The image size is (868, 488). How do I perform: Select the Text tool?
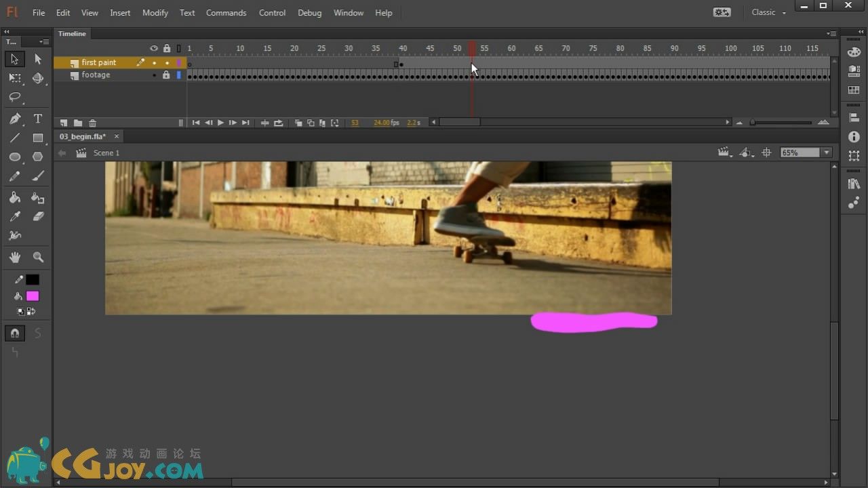tap(38, 119)
